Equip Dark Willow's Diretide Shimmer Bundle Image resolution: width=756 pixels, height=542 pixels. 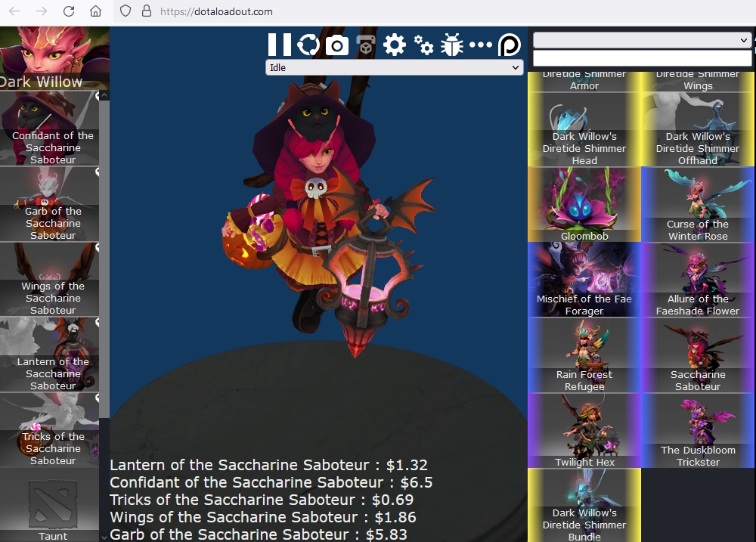(x=584, y=506)
